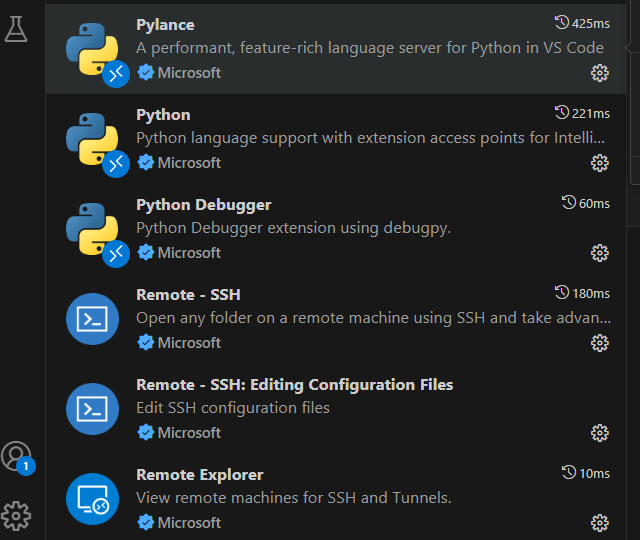
Task: Click the SSH Editing Configuration Files logo
Action: click(92, 409)
